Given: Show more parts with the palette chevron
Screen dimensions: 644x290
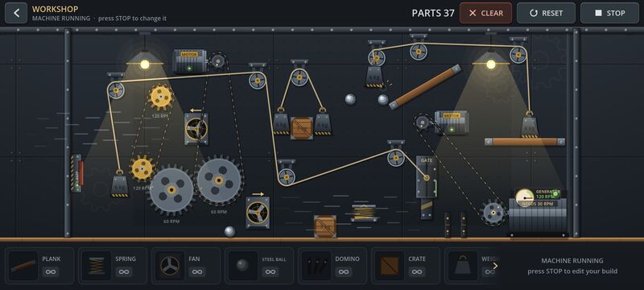Looking at the screenshot, I should [x=495, y=266].
